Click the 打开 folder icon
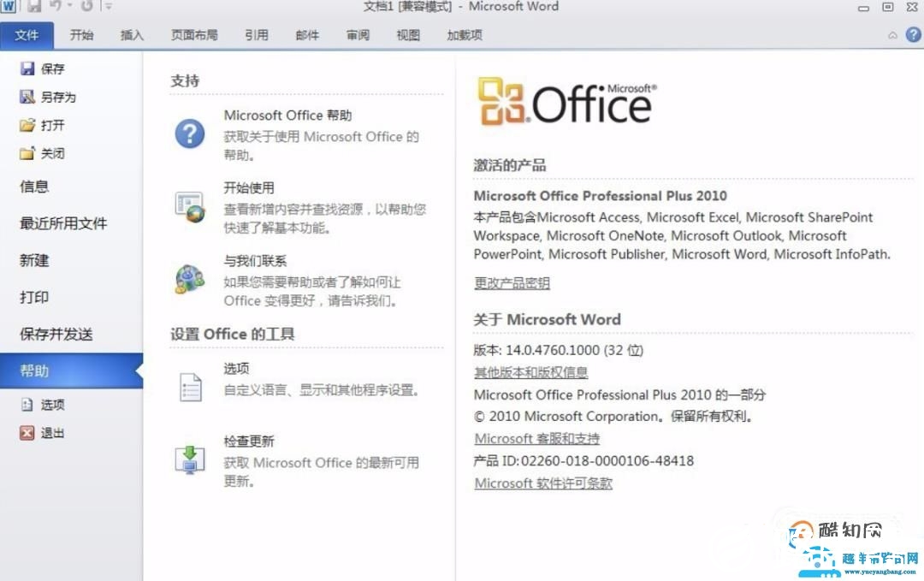Viewport: 924px width, 581px height. (x=27, y=125)
